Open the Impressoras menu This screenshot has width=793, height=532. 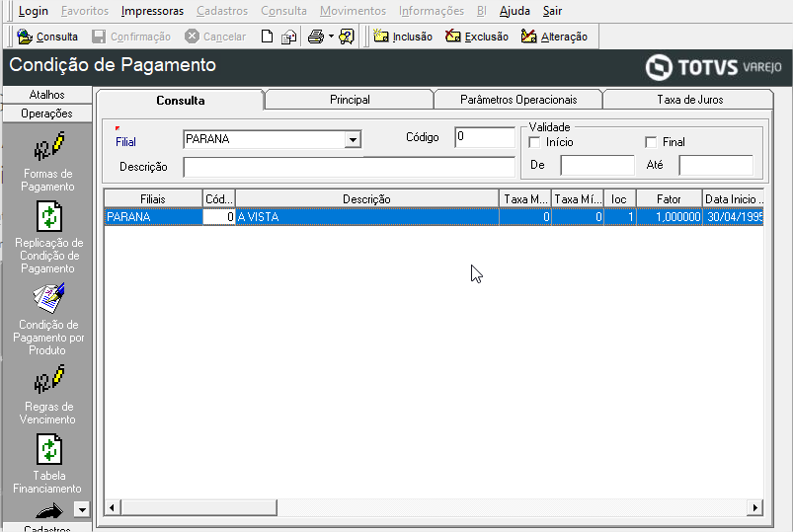(152, 11)
